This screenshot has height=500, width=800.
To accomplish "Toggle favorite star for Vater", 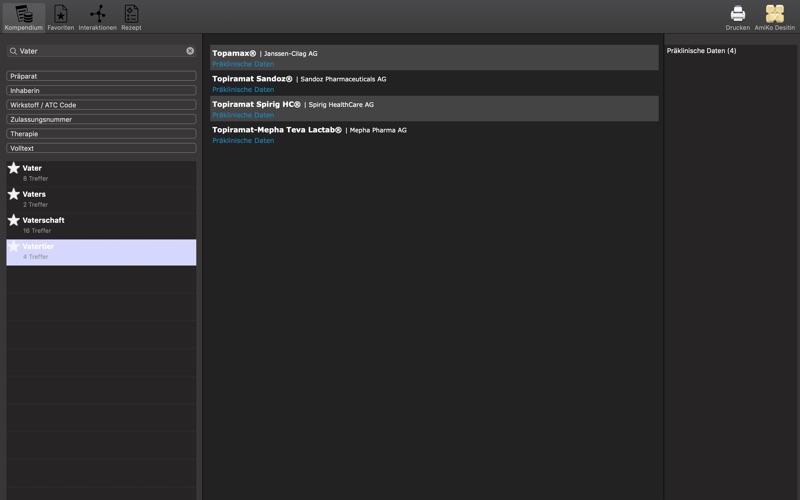I will [x=14, y=168].
